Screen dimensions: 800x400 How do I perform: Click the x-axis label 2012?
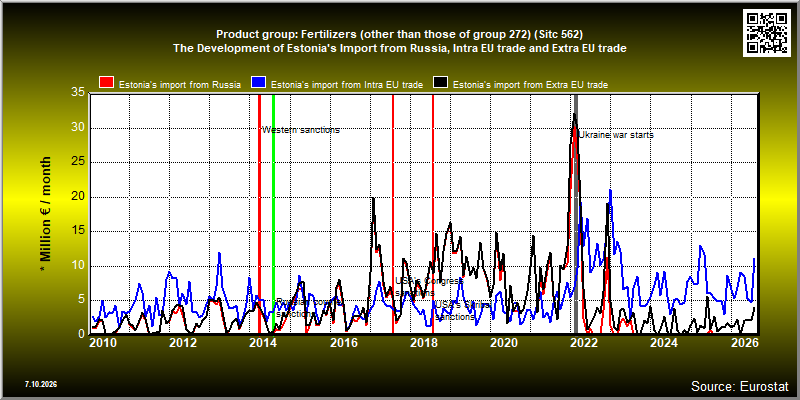(x=183, y=342)
